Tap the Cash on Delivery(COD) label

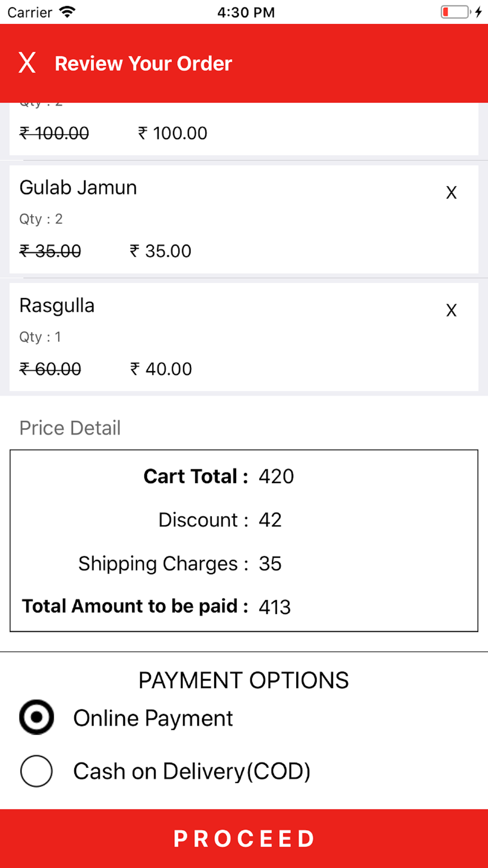[x=192, y=771]
